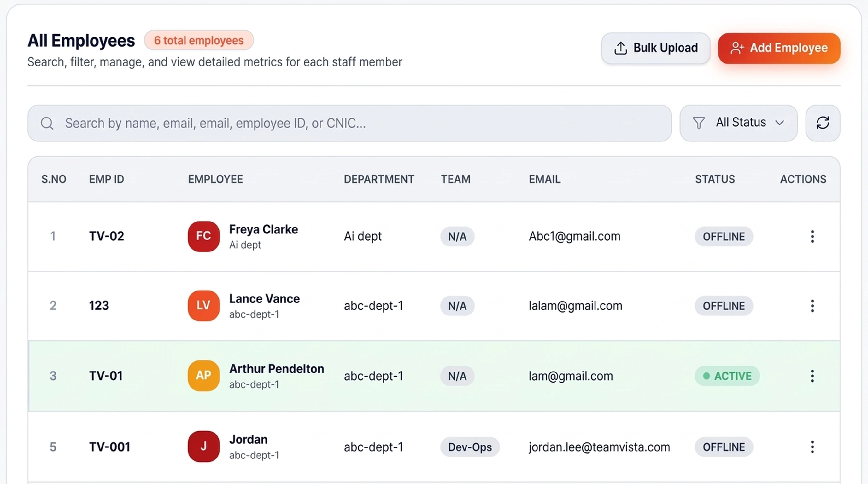The image size is (868, 484).
Task: Open actions menu for Arthur Pendelton
Action: coord(812,376)
